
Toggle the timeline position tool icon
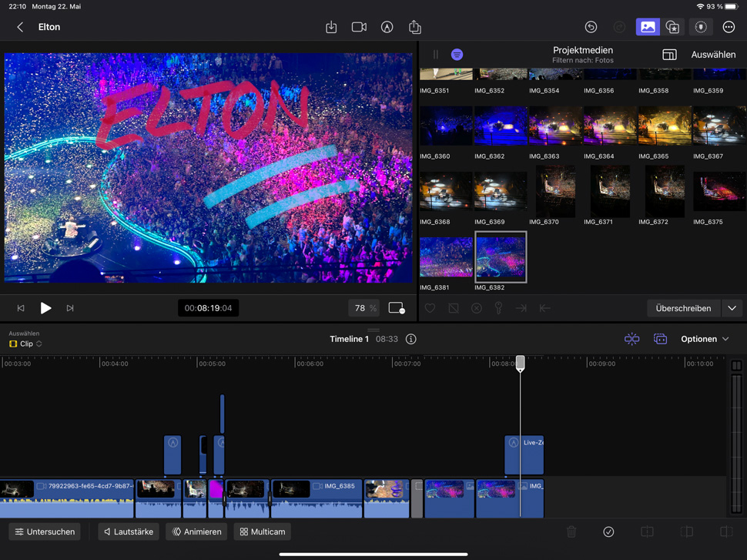click(x=660, y=339)
